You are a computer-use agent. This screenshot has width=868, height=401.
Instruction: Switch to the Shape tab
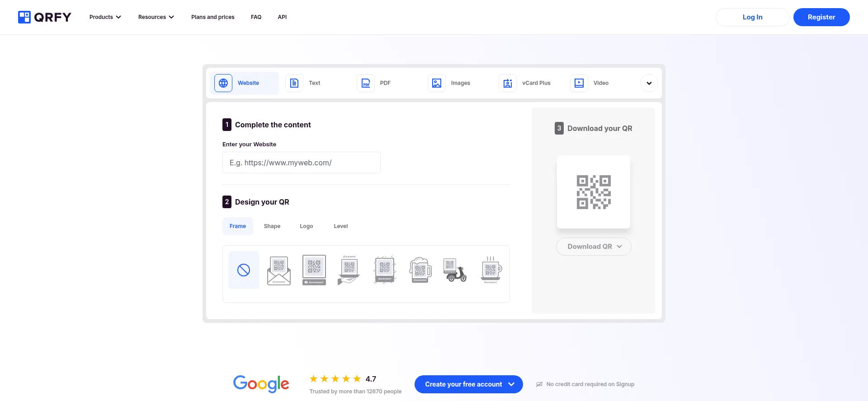272,226
